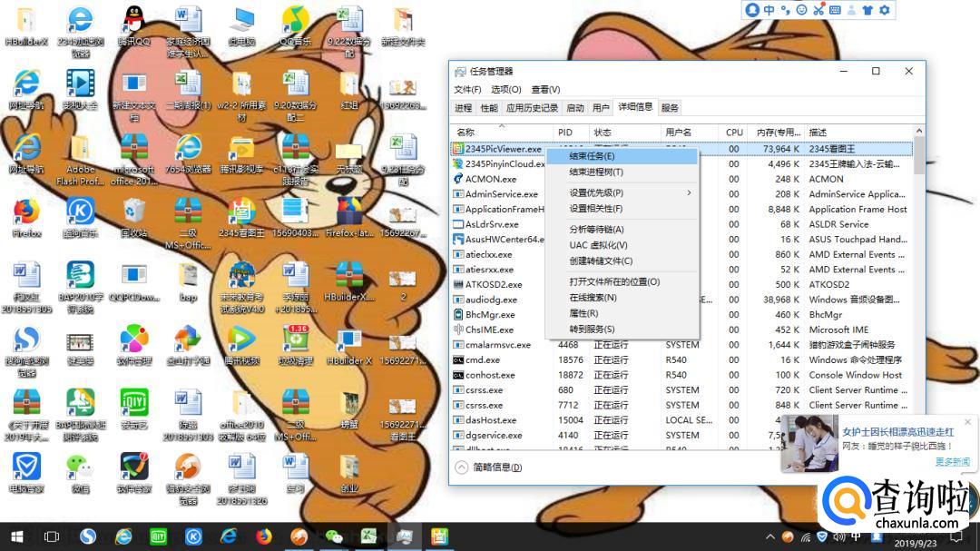
Task: Select the dgservice.exe process row
Action: point(681,435)
